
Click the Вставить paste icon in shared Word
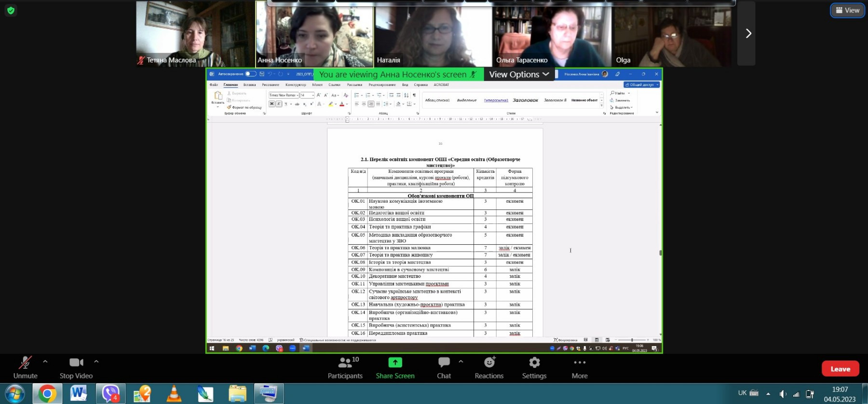218,97
